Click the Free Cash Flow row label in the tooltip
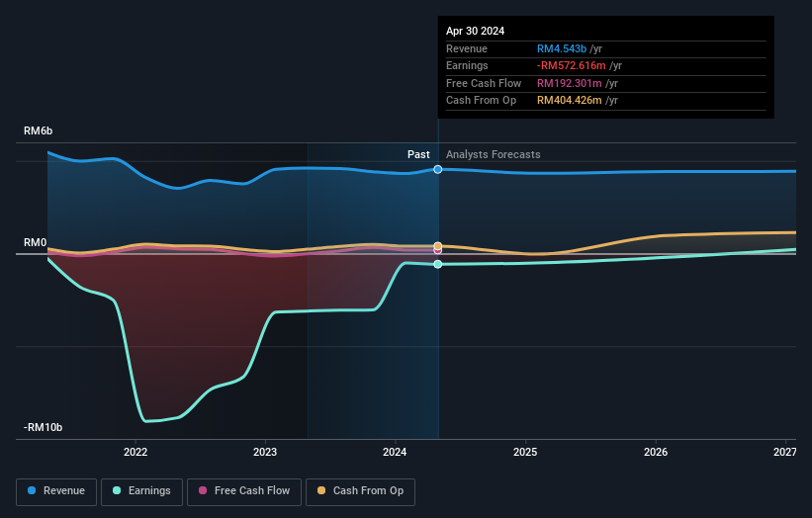This screenshot has height=518, width=812. coord(484,83)
